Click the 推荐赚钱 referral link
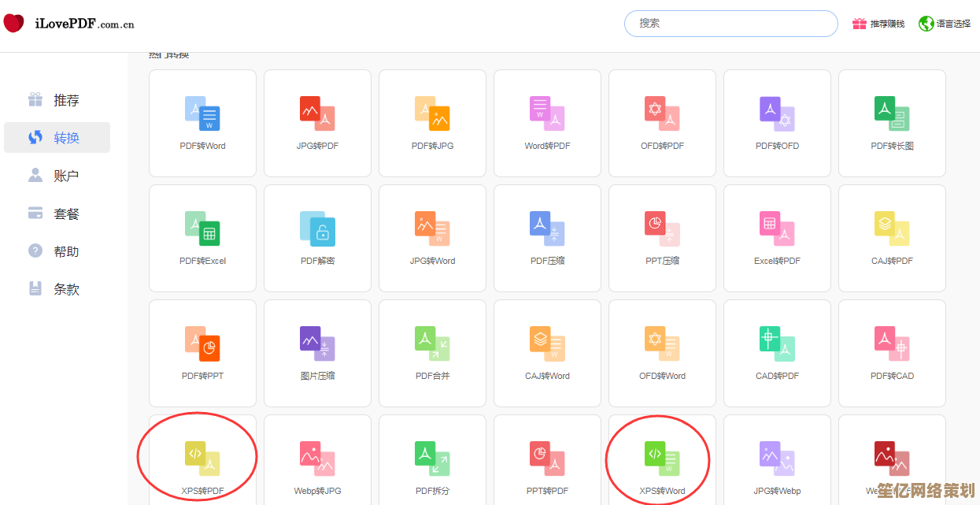The height and width of the screenshot is (505, 980). 878,24
